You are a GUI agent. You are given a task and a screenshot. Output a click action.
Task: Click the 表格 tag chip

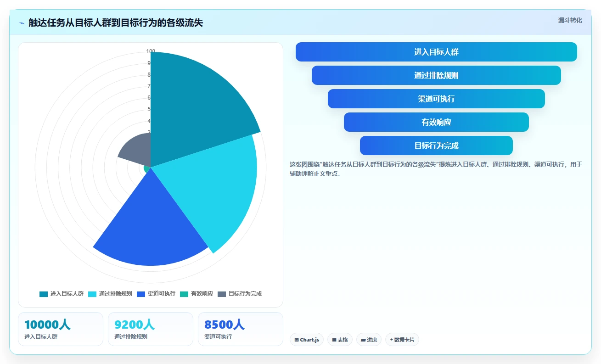coord(340,340)
